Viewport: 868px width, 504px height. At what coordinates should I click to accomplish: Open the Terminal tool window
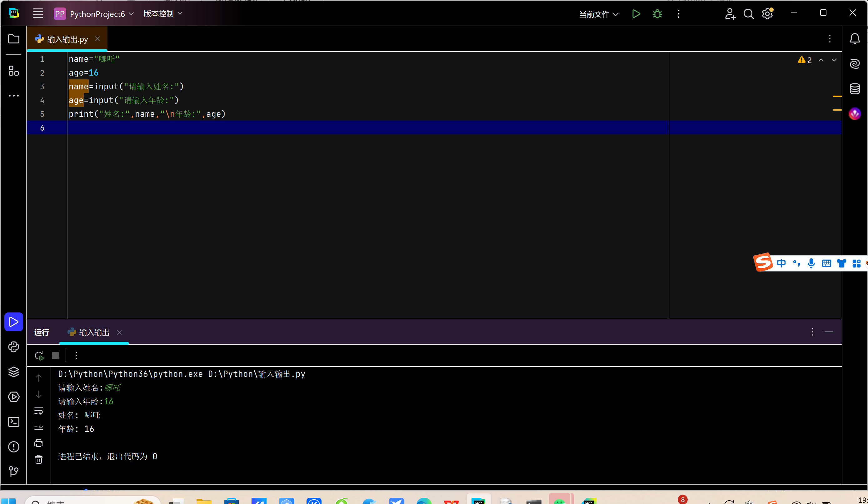(x=13, y=422)
